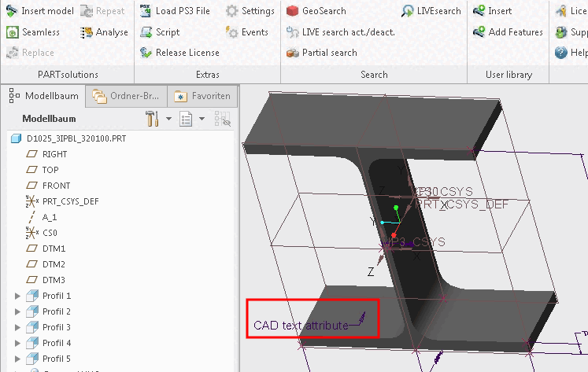Click the model tree settings hammer icon
The image size is (588, 372).
(152, 119)
